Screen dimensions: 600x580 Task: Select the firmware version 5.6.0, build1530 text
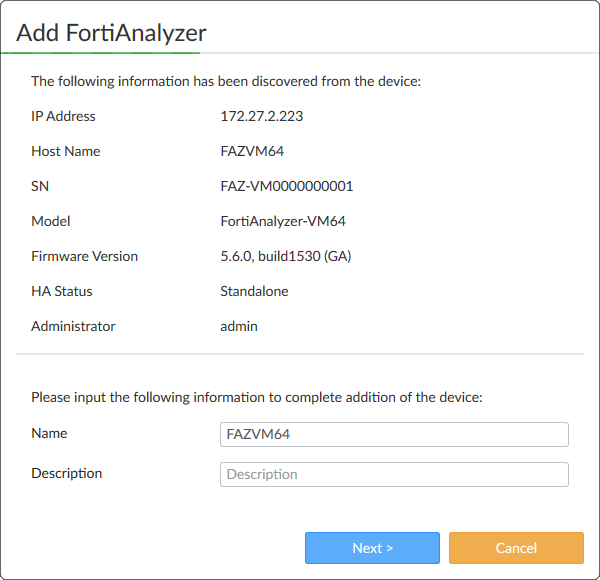click(x=285, y=256)
